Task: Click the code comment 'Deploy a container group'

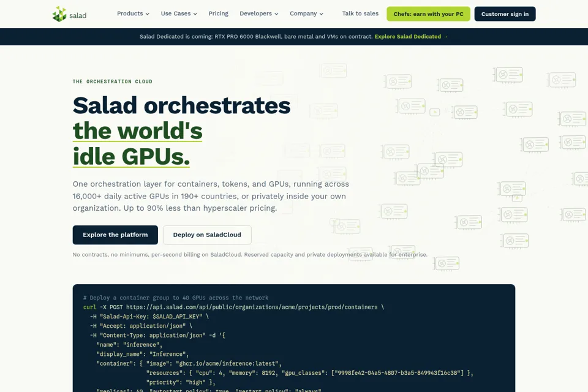Action: pyautogui.click(x=176, y=298)
